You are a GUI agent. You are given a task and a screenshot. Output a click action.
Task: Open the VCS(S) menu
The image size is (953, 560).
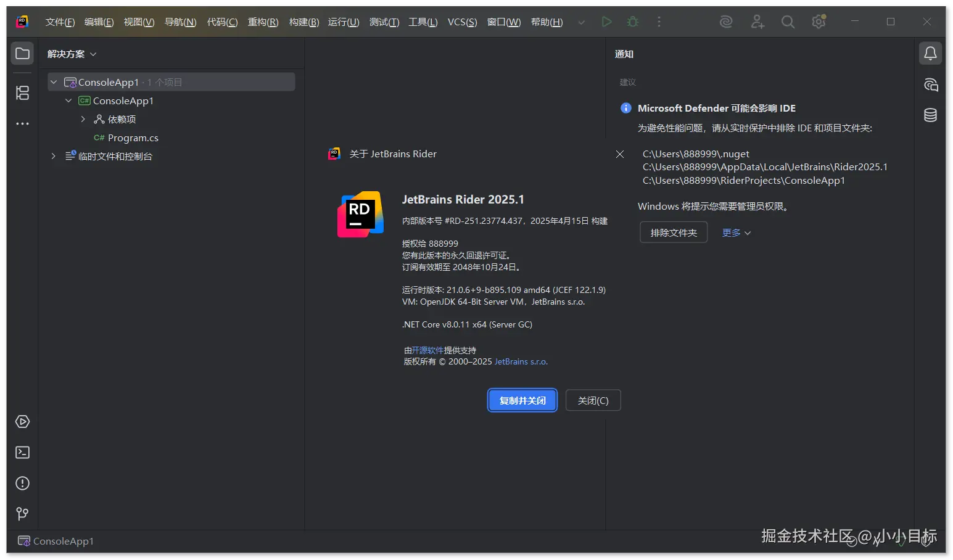click(x=463, y=22)
